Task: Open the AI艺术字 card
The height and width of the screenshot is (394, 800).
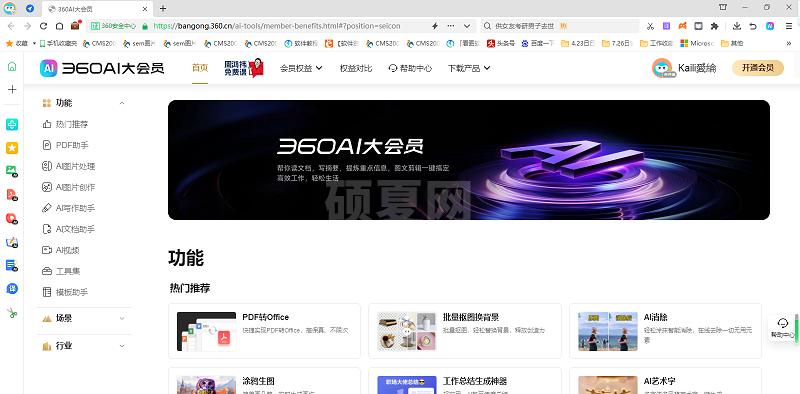Action: tap(665, 381)
